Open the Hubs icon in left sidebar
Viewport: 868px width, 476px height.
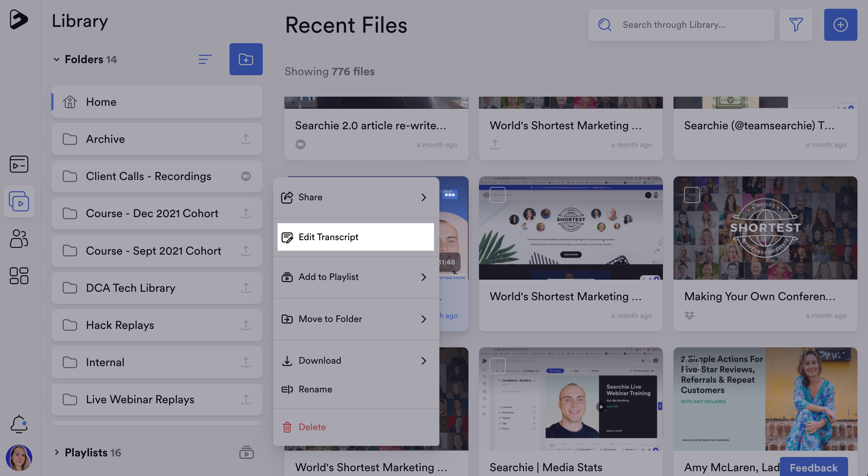[x=19, y=164]
